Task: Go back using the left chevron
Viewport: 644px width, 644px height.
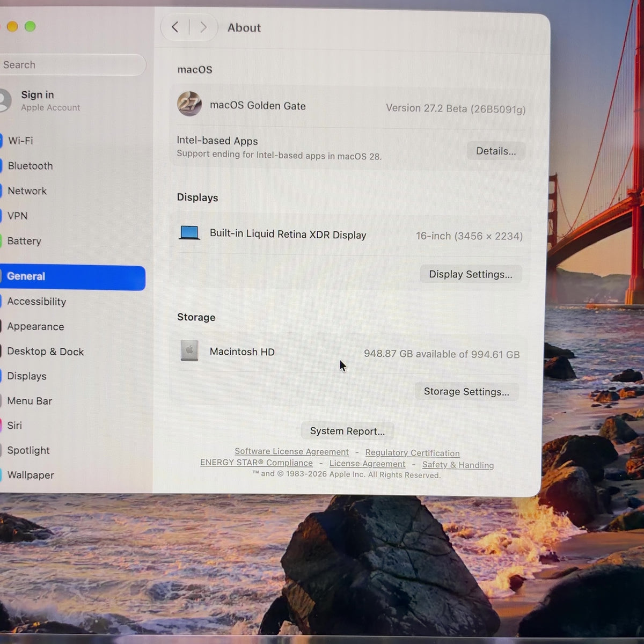Action: pos(175,27)
